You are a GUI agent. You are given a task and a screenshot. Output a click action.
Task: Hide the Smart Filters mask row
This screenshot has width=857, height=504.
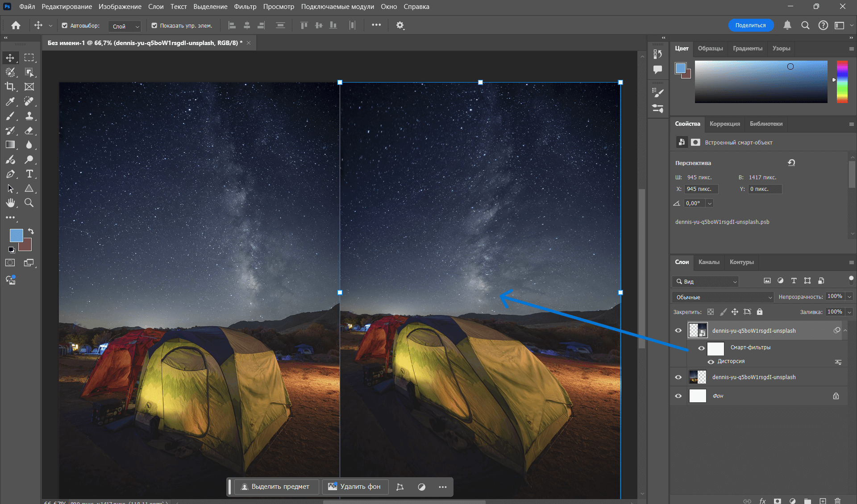pos(702,348)
